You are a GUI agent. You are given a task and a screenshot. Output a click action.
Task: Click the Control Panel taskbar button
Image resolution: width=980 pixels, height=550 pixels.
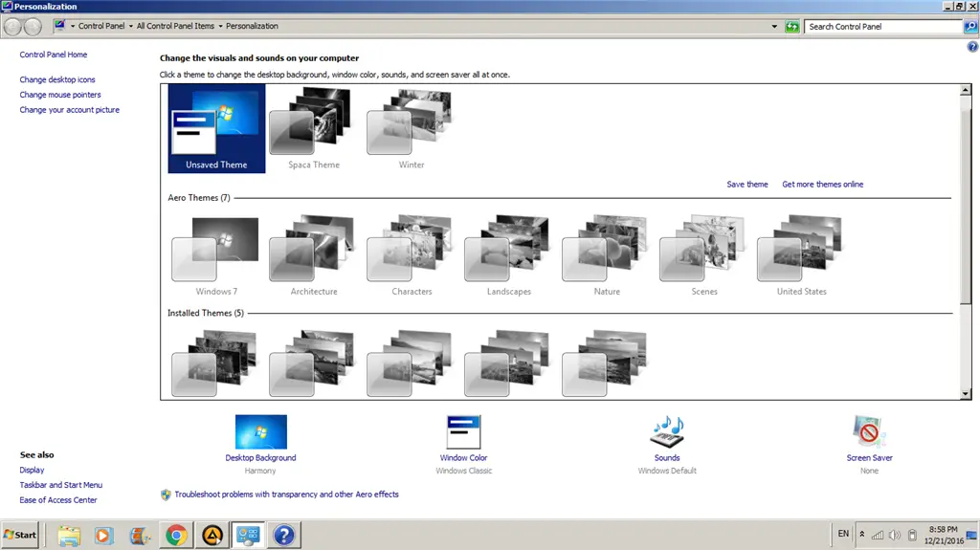(x=248, y=536)
